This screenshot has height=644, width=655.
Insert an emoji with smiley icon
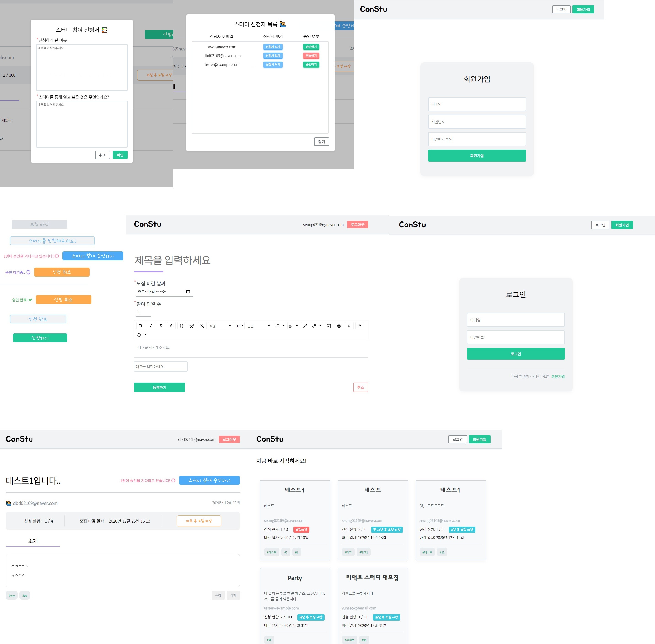pyautogui.click(x=339, y=326)
